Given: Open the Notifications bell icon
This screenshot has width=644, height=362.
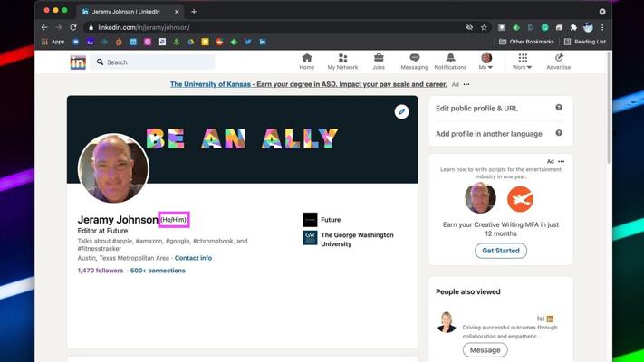Looking at the screenshot, I should 450,58.
